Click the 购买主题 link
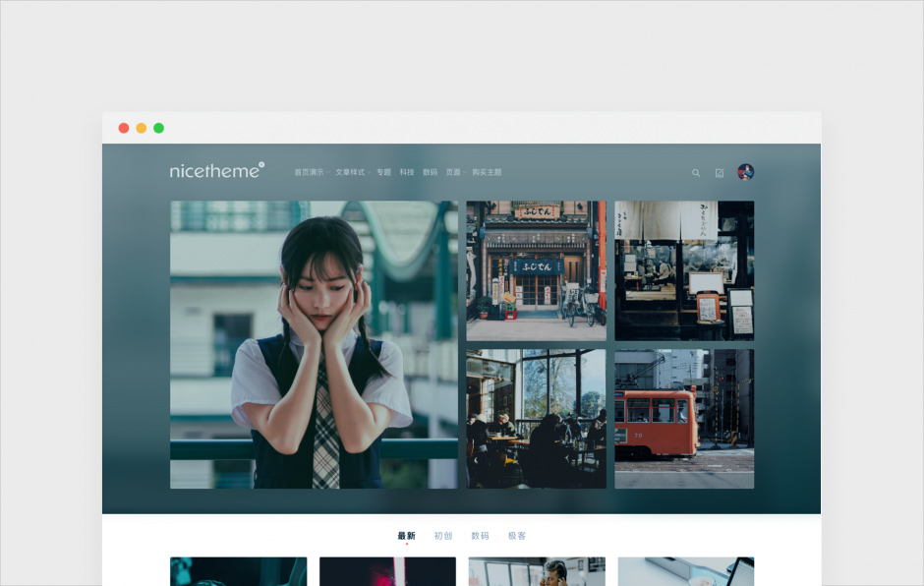924x586 pixels. [487, 172]
